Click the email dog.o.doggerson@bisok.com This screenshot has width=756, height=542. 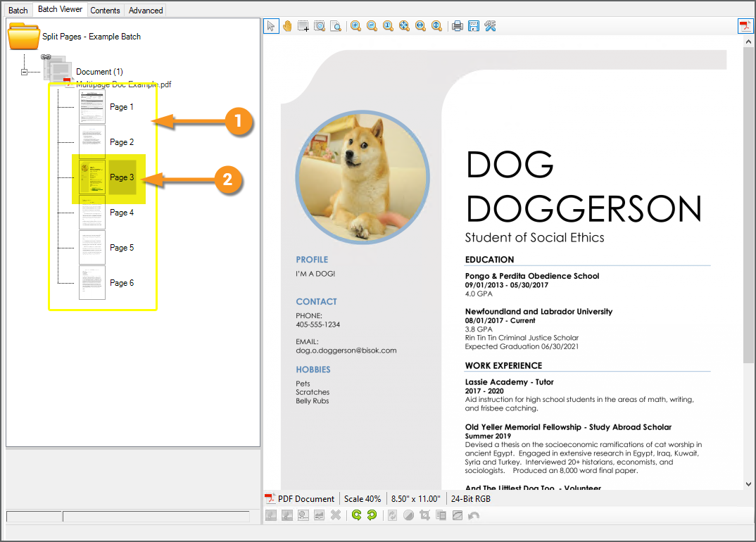coord(346,351)
